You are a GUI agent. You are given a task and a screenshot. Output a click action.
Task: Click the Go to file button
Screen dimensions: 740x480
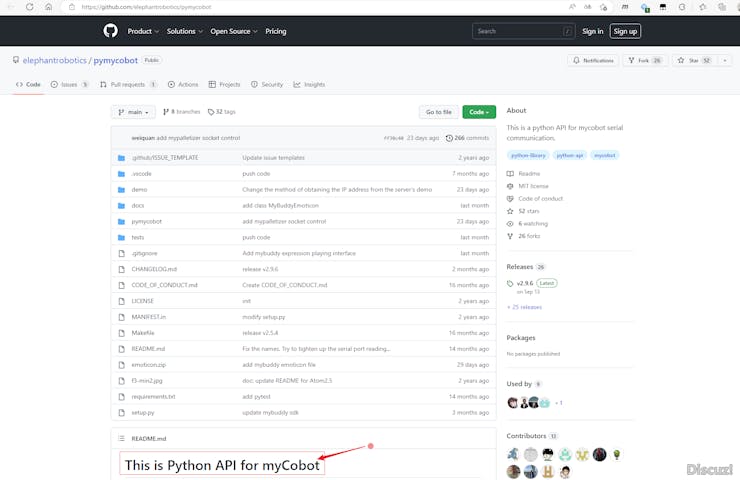(x=438, y=112)
